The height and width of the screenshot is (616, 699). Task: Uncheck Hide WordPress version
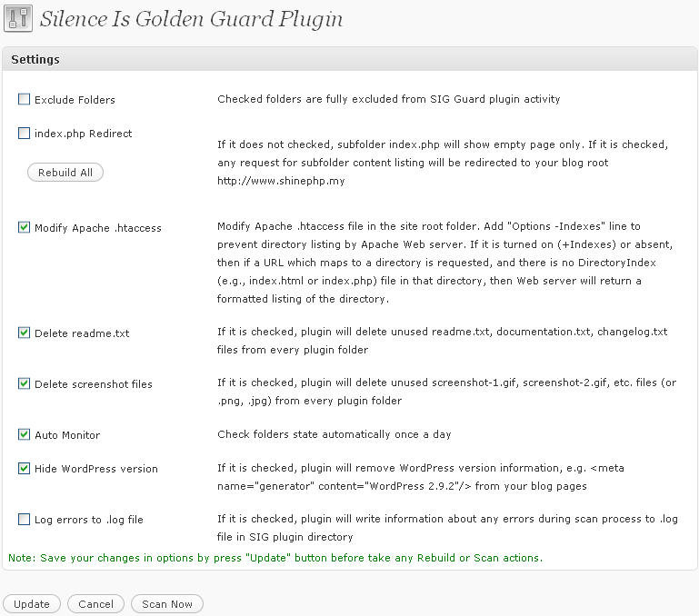[25, 469]
